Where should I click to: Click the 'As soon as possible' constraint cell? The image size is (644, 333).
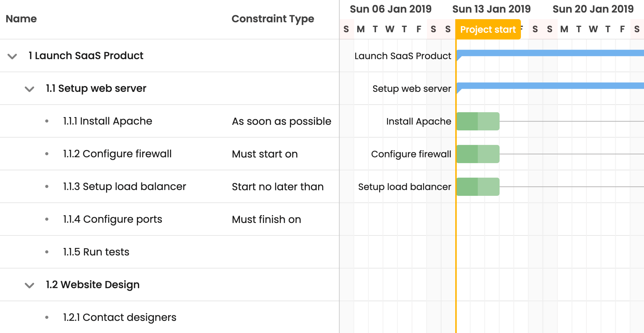click(281, 121)
